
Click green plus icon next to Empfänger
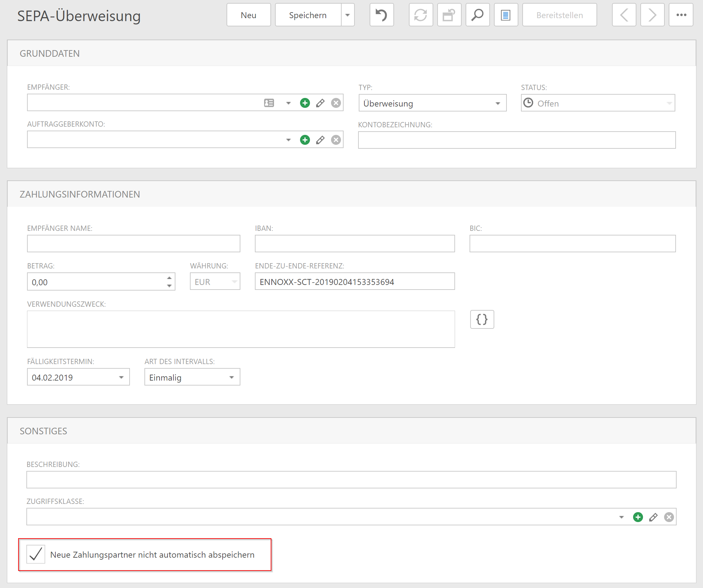(305, 103)
